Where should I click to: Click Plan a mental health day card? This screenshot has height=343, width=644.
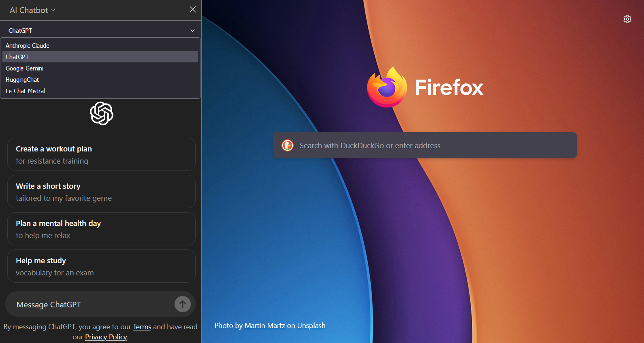click(101, 229)
